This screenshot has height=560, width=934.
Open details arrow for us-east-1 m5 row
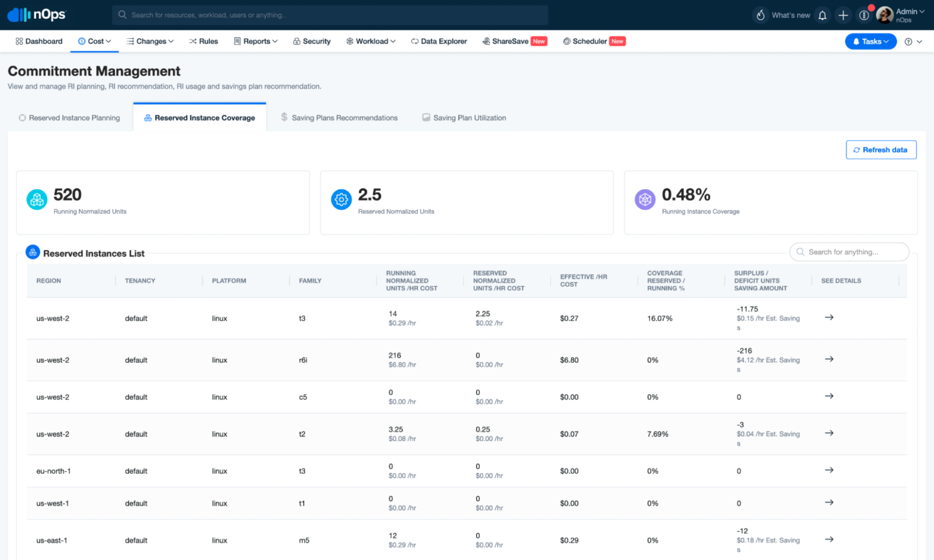[829, 539]
